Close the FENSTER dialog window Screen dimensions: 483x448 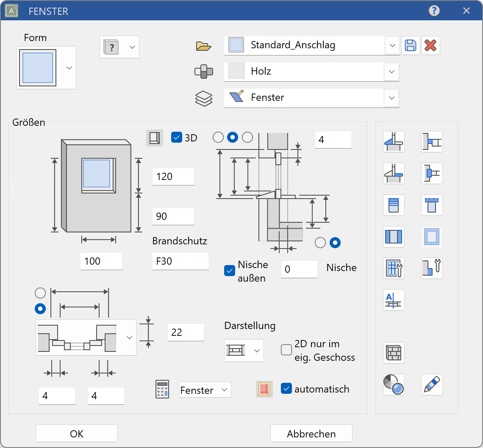pos(466,11)
